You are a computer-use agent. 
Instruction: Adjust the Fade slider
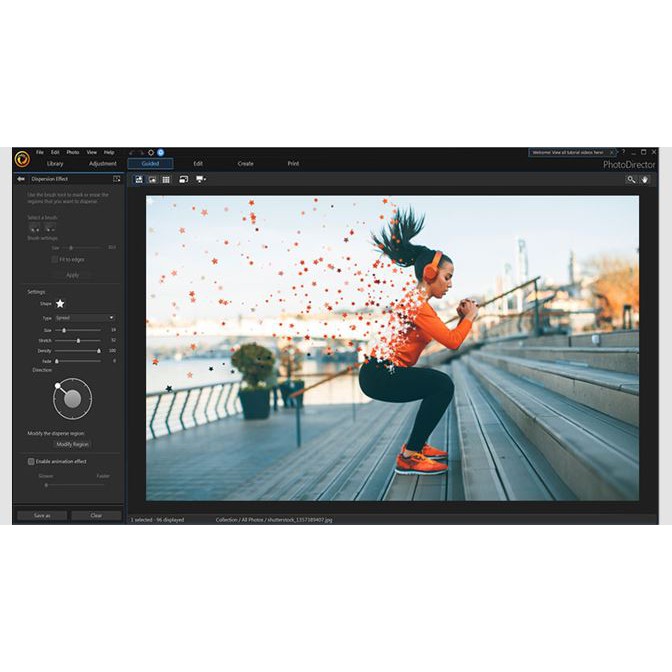(x=78, y=361)
